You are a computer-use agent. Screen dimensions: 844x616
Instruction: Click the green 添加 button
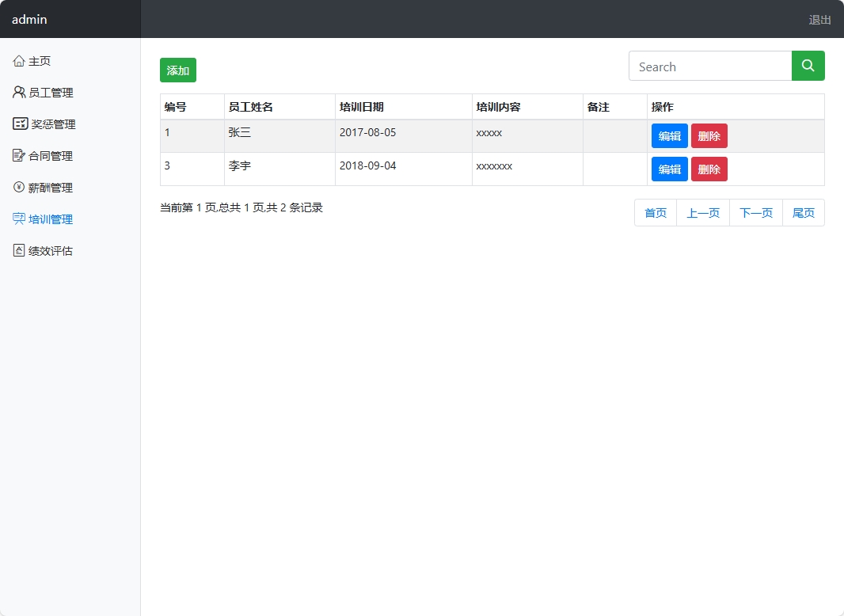pos(177,70)
